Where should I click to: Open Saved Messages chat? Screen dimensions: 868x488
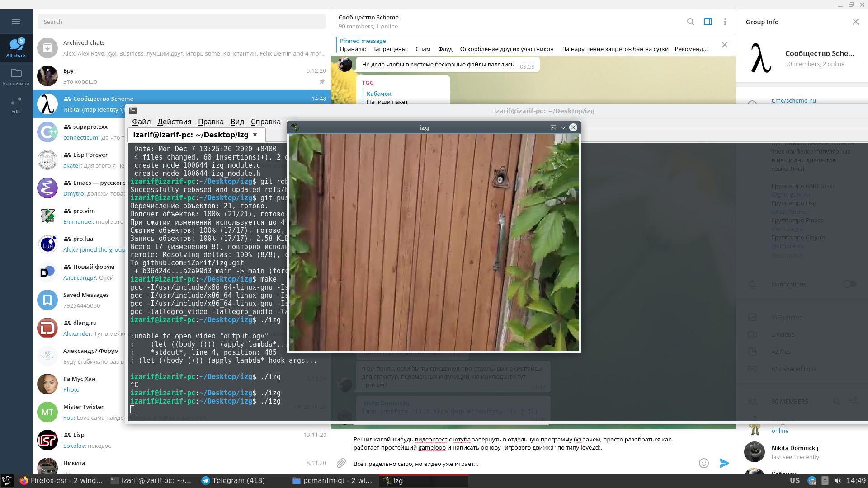pos(80,300)
